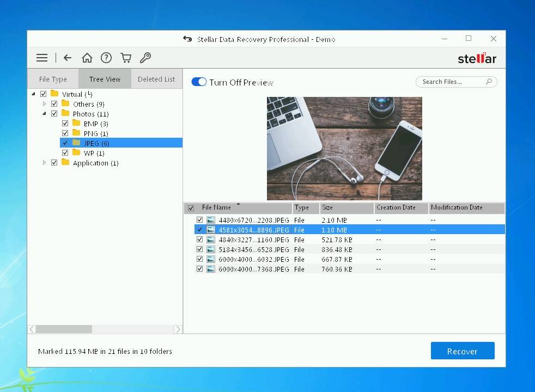Open Help with the question mark icon
535x392 pixels.
click(x=106, y=58)
